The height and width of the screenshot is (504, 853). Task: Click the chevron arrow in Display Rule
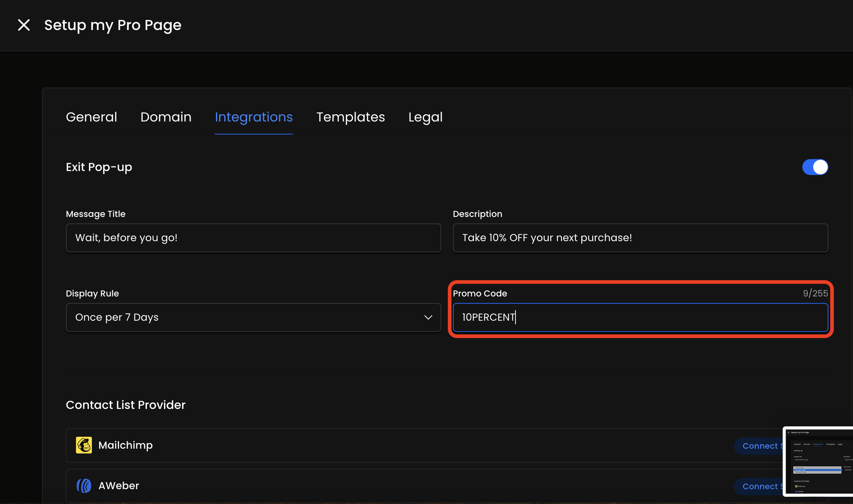[x=428, y=317]
